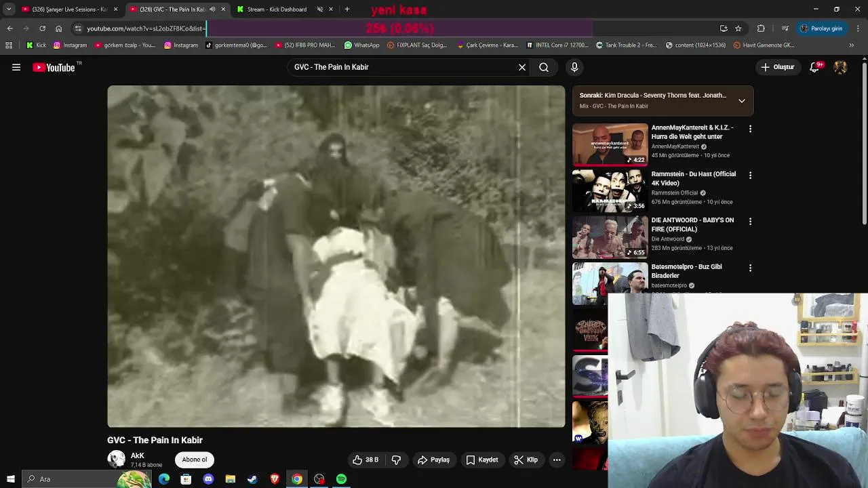The width and height of the screenshot is (868, 488).
Task: Open the TikTok gorkemtema0 bookmark
Action: [x=236, y=45]
